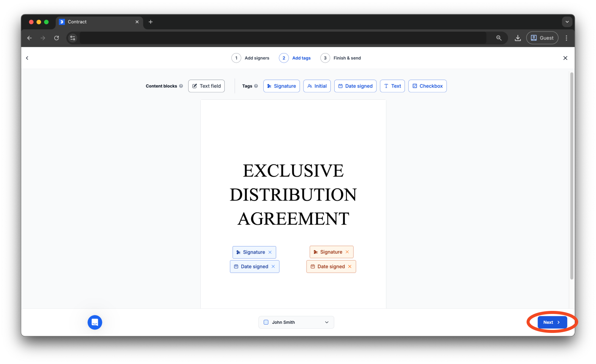Close the Contract tab
596x364 pixels.
(x=137, y=22)
